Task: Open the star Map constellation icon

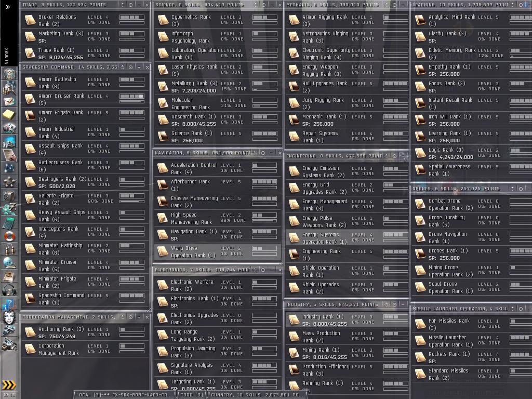Action: (9, 168)
